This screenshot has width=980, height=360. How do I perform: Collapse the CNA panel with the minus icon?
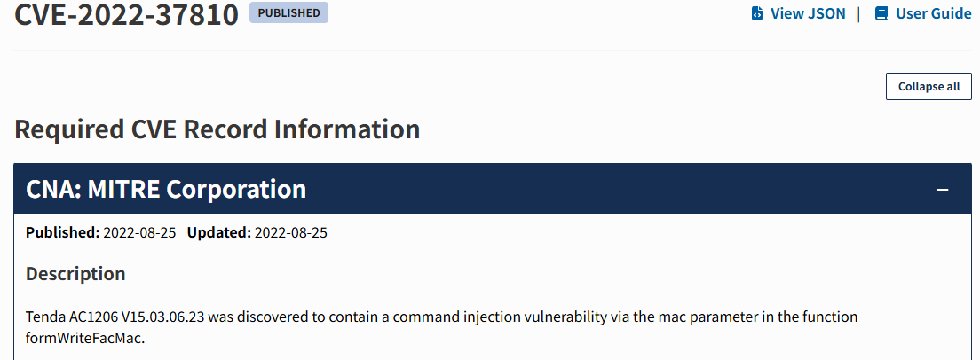943,189
